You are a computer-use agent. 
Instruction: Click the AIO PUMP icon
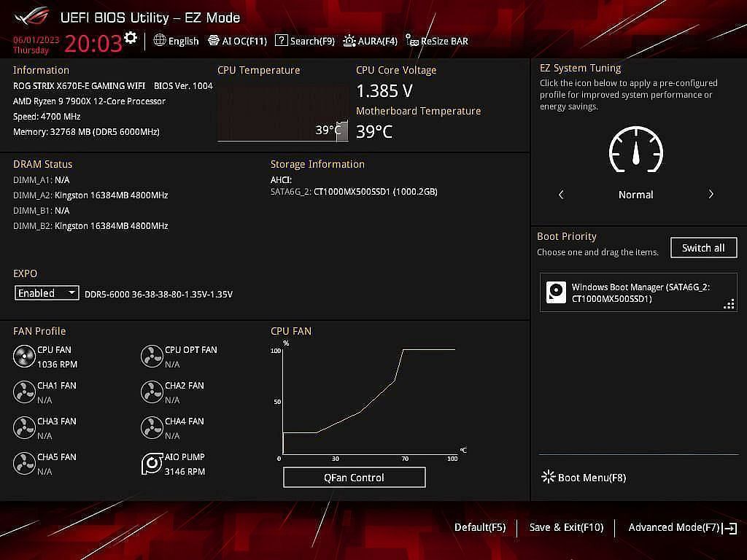point(152,463)
